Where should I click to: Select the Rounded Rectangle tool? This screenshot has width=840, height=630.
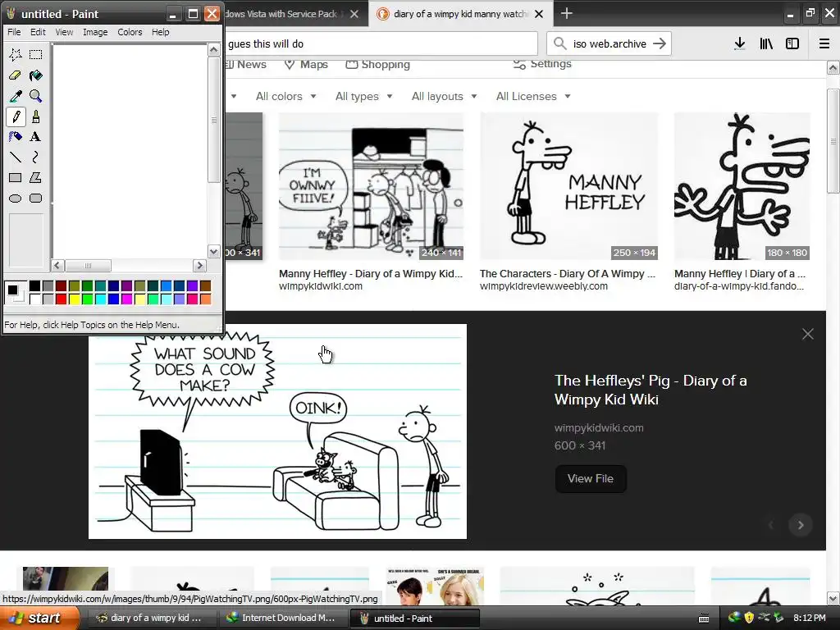pyautogui.click(x=36, y=199)
